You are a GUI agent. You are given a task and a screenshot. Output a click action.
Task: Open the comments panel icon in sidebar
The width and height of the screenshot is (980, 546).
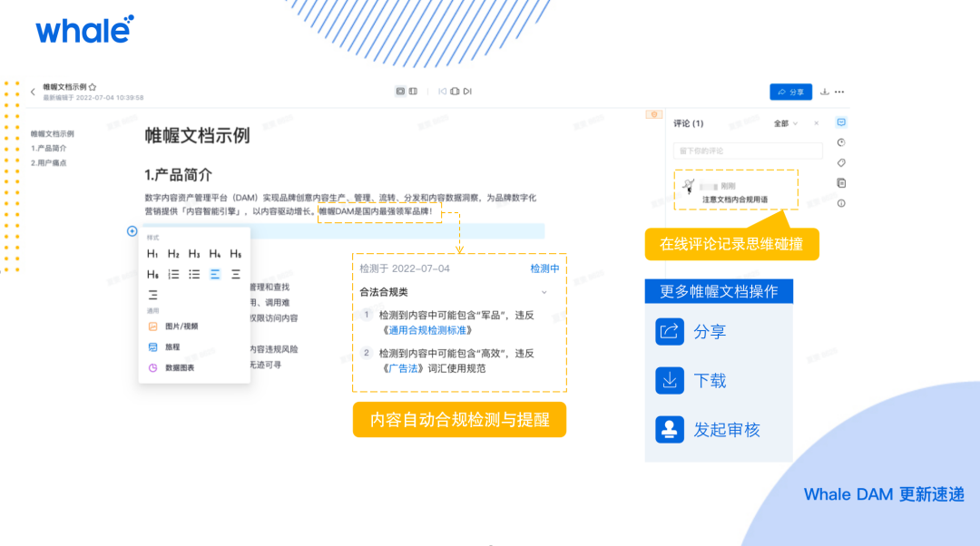click(x=841, y=122)
